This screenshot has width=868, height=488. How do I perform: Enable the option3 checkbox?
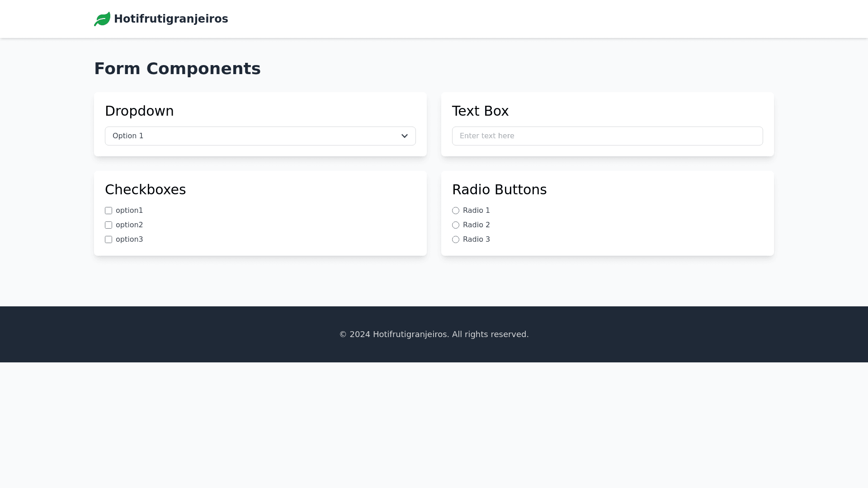click(108, 239)
